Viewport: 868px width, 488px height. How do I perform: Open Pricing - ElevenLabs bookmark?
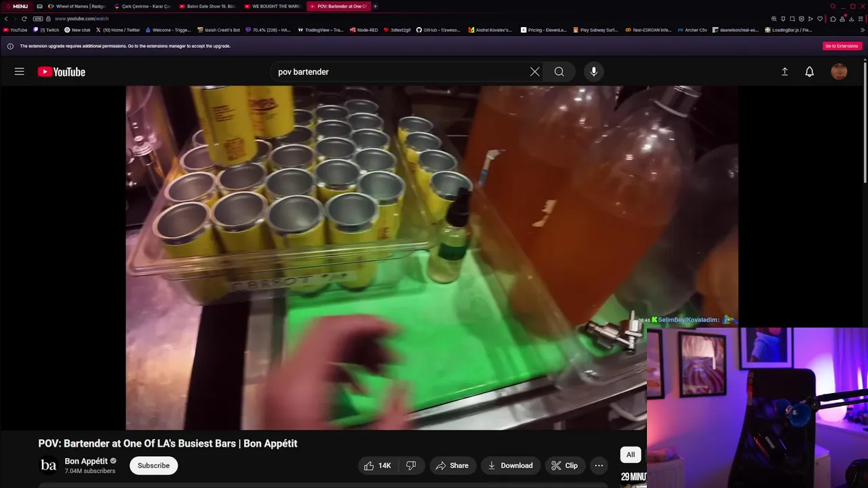[544, 30]
